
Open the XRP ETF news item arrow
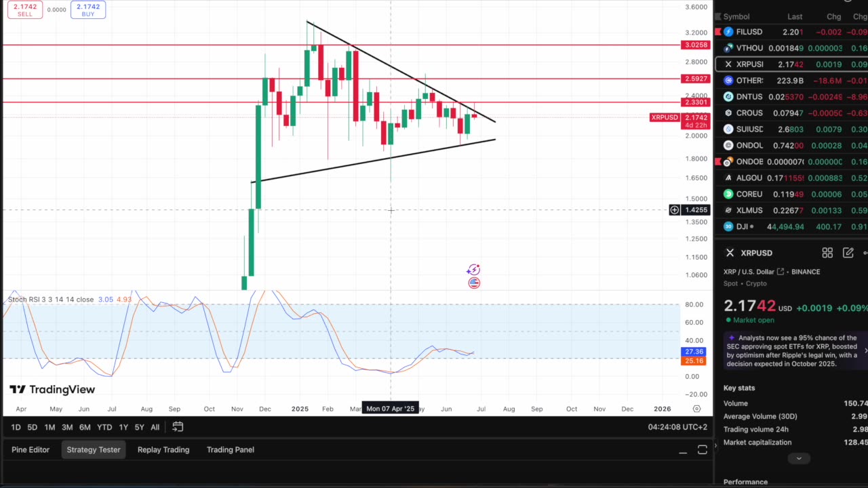(x=865, y=350)
